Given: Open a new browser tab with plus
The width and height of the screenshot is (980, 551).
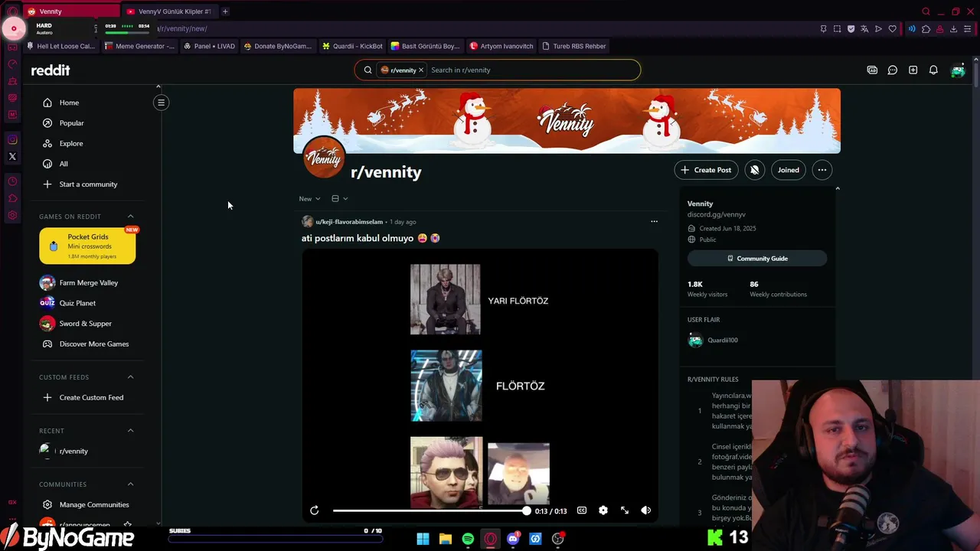Looking at the screenshot, I should (x=225, y=11).
